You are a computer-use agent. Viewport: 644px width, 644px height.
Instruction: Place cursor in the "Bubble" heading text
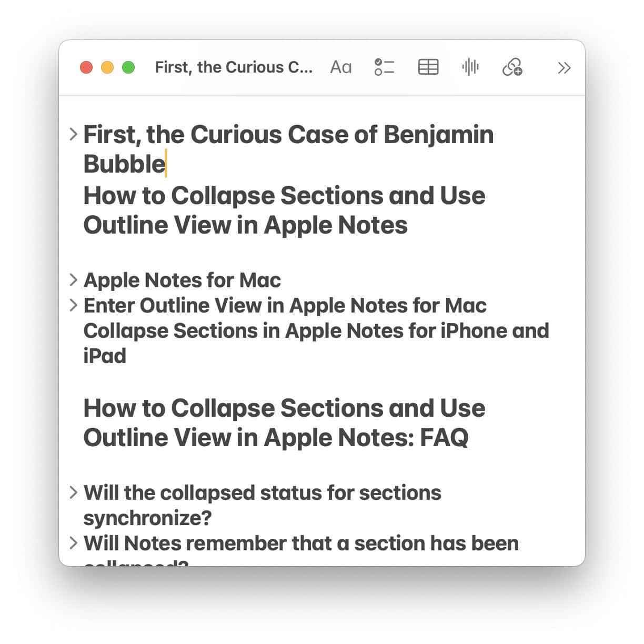click(x=124, y=164)
